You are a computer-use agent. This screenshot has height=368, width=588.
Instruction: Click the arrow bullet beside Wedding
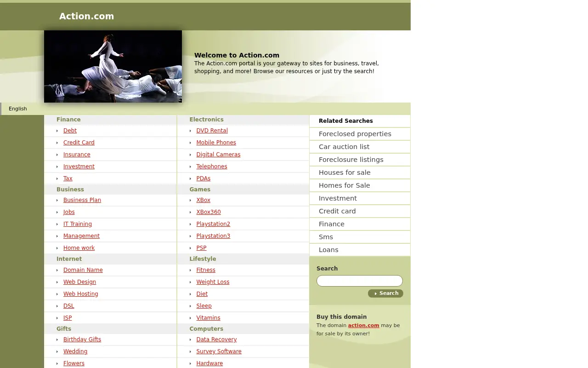click(57, 352)
